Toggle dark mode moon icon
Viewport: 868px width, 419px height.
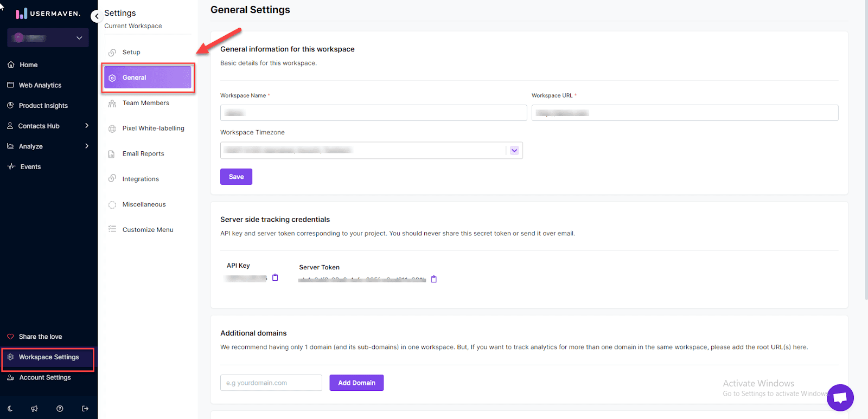[x=10, y=409]
